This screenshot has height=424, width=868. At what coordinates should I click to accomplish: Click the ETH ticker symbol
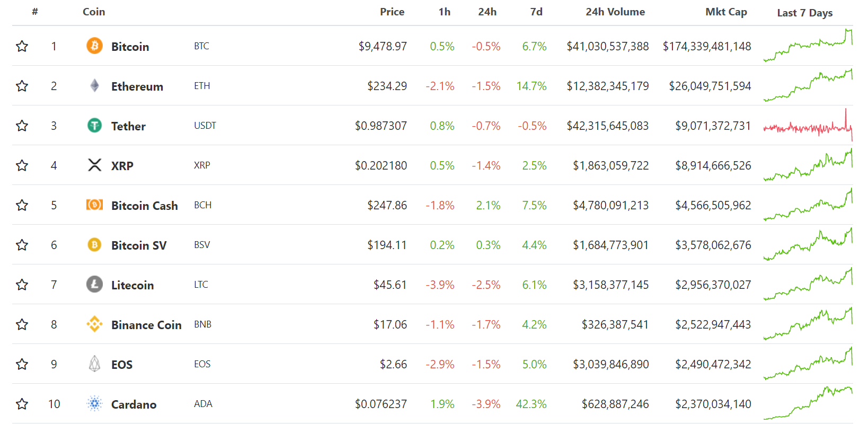202,86
